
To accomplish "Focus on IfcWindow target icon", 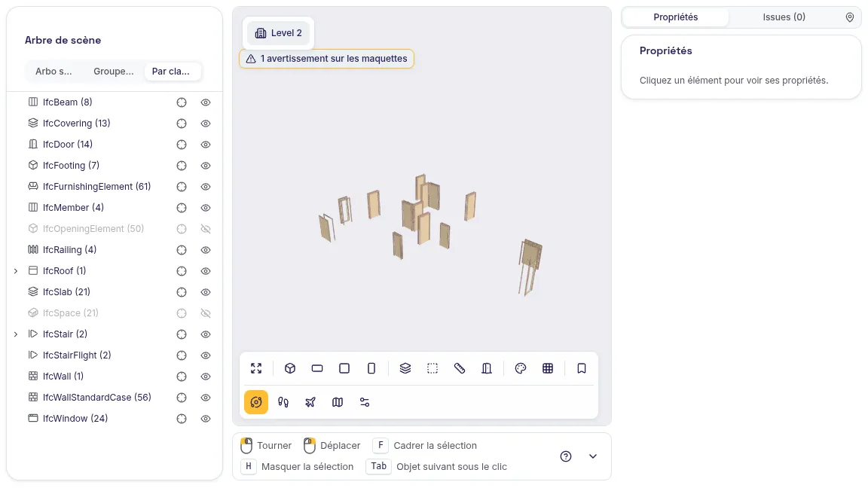I will [x=182, y=419].
